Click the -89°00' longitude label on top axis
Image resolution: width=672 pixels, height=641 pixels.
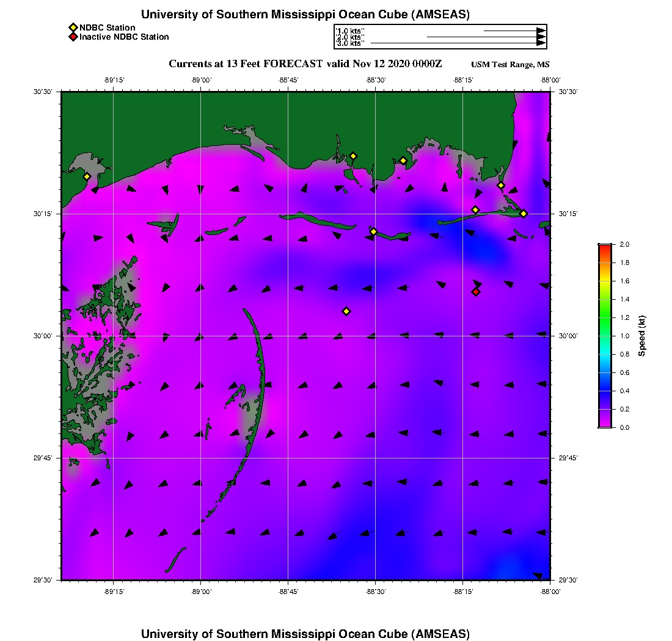(201, 79)
